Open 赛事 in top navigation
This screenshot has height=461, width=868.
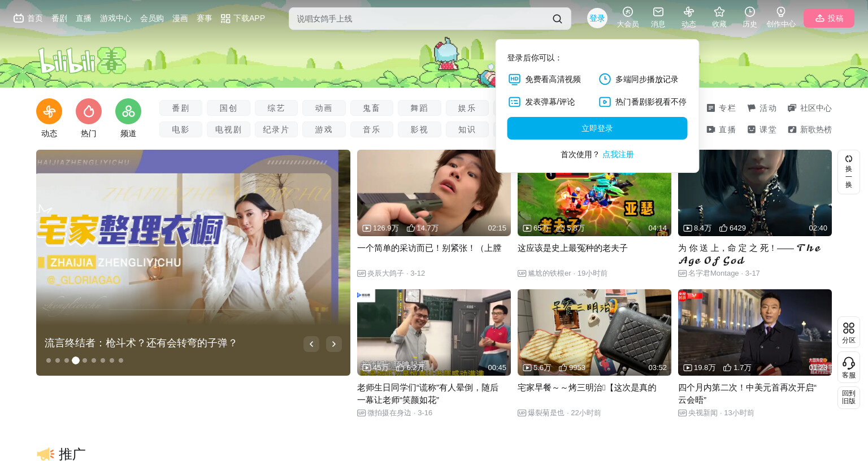205,19
